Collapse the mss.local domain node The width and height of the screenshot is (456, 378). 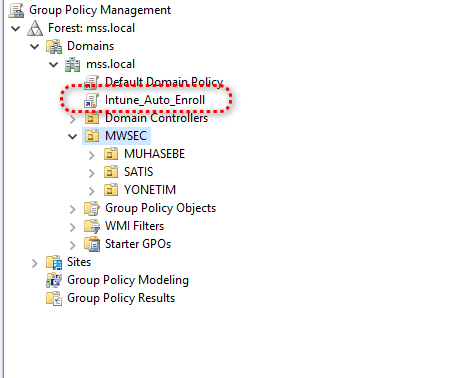pyautogui.click(x=54, y=64)
